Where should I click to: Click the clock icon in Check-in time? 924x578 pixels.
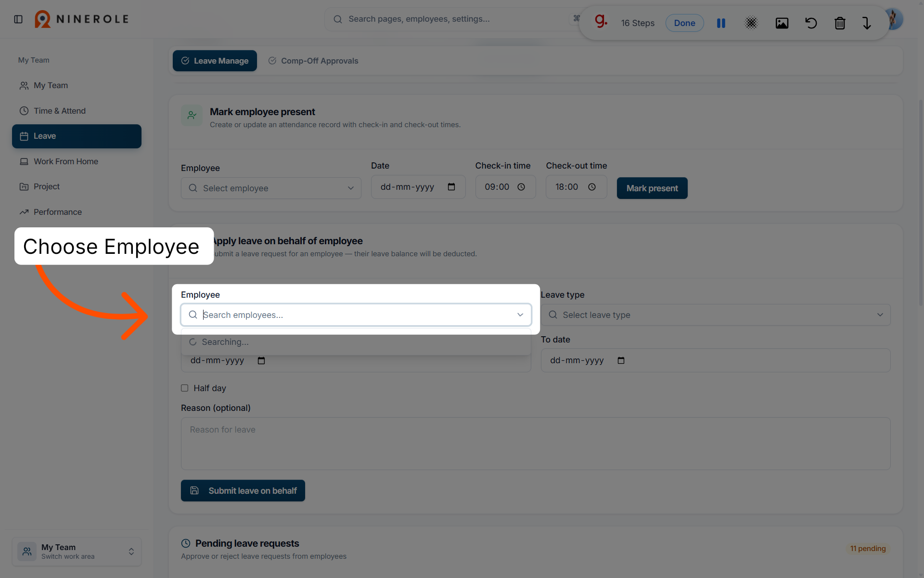click(521, 187)
